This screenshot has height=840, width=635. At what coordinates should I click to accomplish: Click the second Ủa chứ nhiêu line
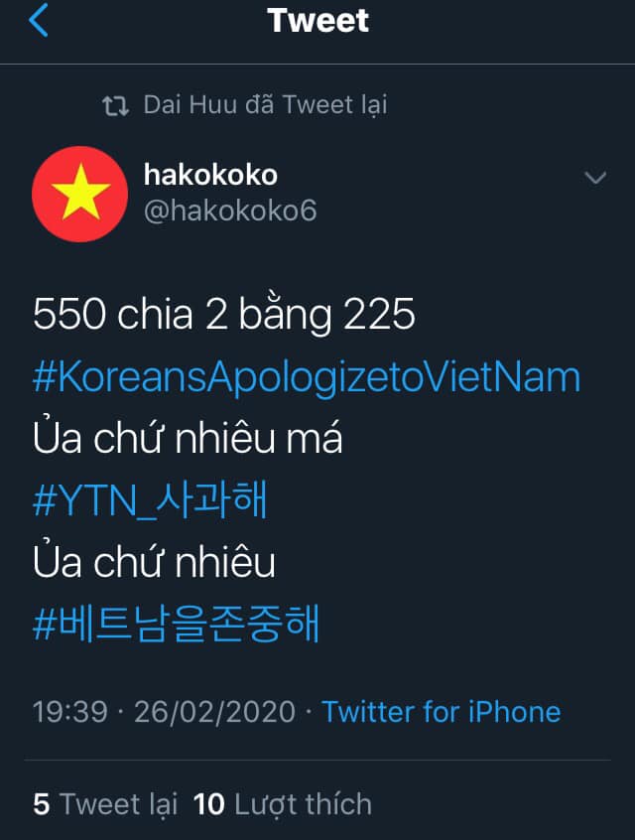pos(154,560)
